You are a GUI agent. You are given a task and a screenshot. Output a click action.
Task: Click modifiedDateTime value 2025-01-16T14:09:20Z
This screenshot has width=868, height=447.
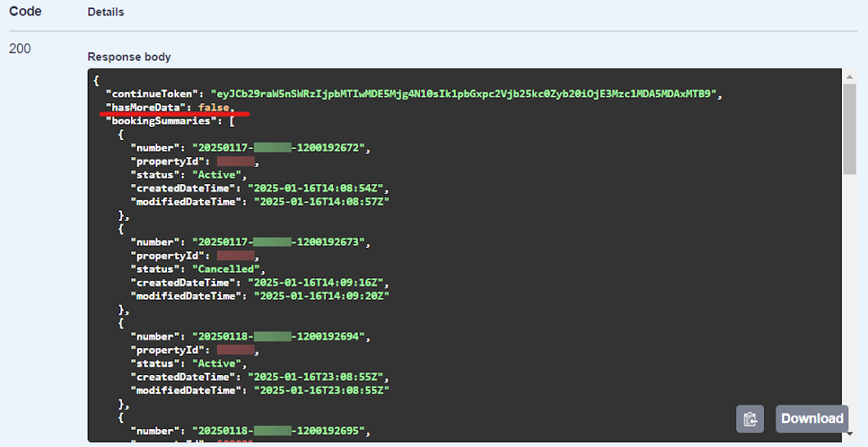pos(322,296)
